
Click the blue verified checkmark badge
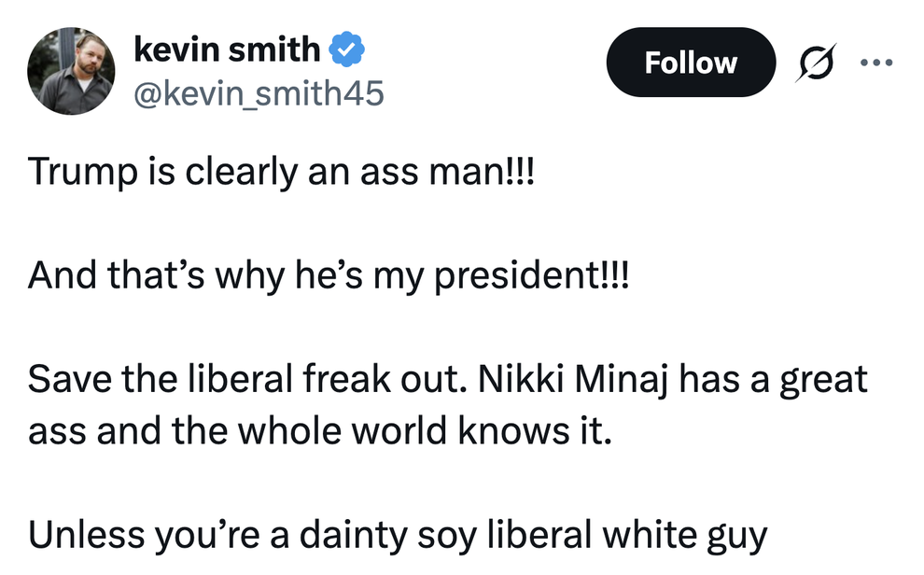[346, 49]
